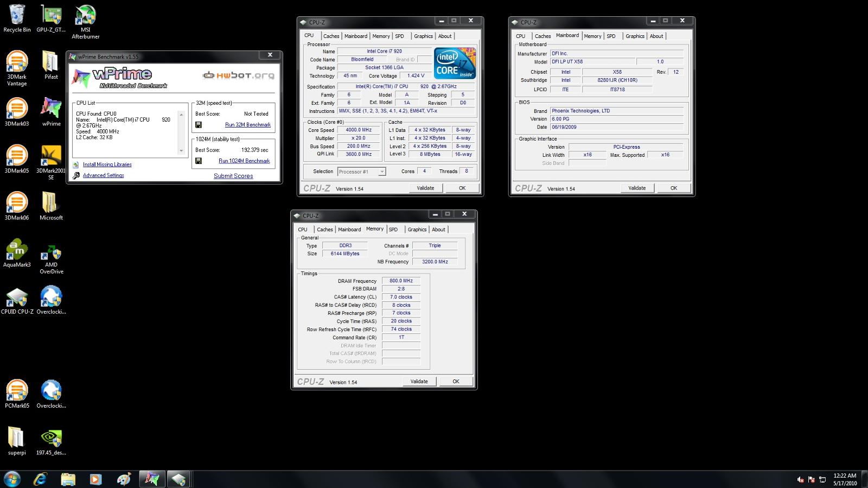Screen dimensions: 868x488
Task: Open Graphics tab in the top-middle CPU-Z window
Action: [x=423, y=36]
